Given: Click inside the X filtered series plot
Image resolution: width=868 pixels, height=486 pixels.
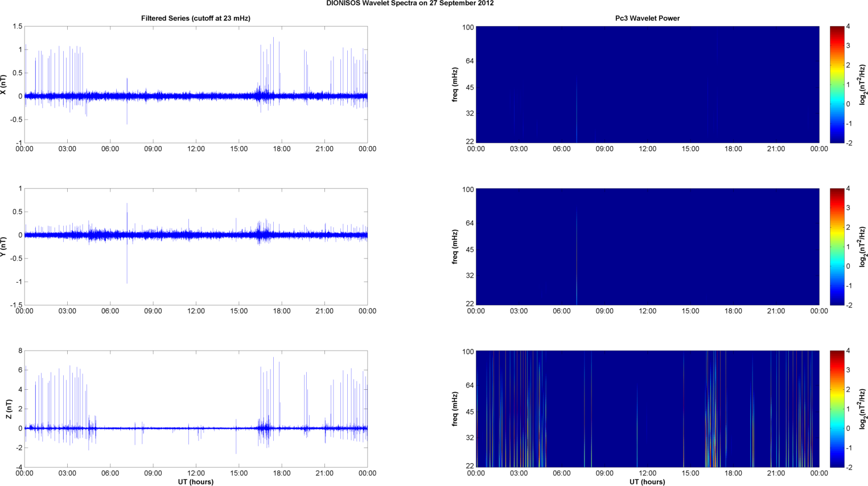Looking at the screenshot, I should pos(196,85).
